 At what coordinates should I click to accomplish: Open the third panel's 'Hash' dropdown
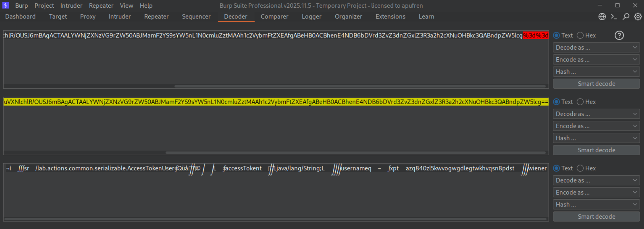[x=596, y=205]
